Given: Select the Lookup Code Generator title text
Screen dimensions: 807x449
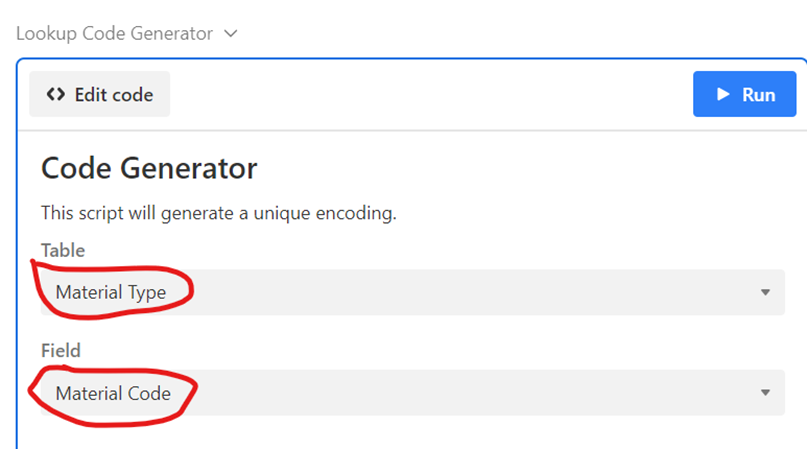Looking at the screenshot, I should coord(114,34).
